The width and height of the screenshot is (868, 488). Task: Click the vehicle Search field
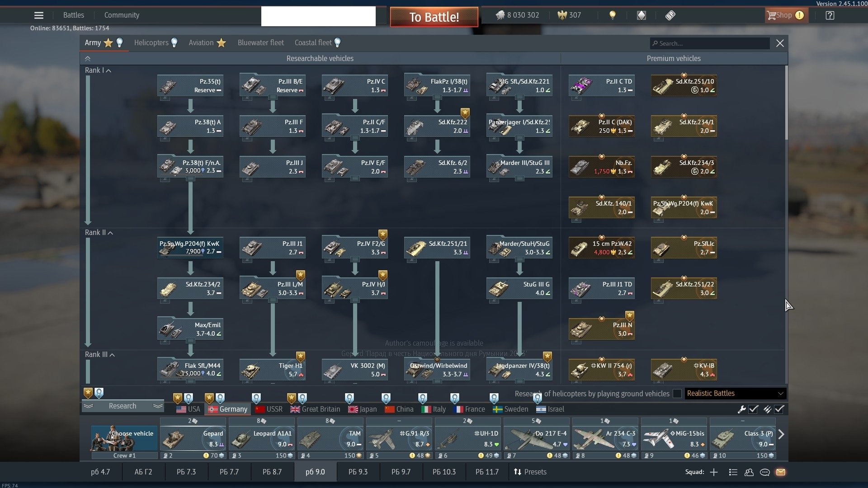(x=710, y=43)
